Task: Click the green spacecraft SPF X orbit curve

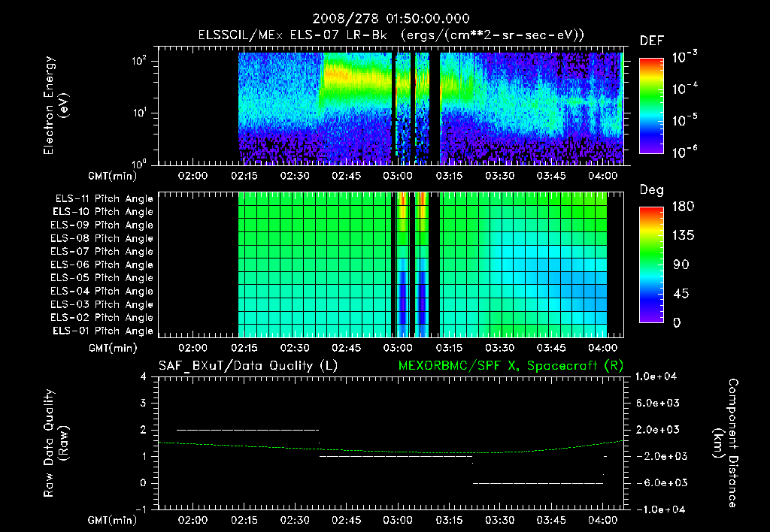Action: pyautogui.click(x=390, y=451)
